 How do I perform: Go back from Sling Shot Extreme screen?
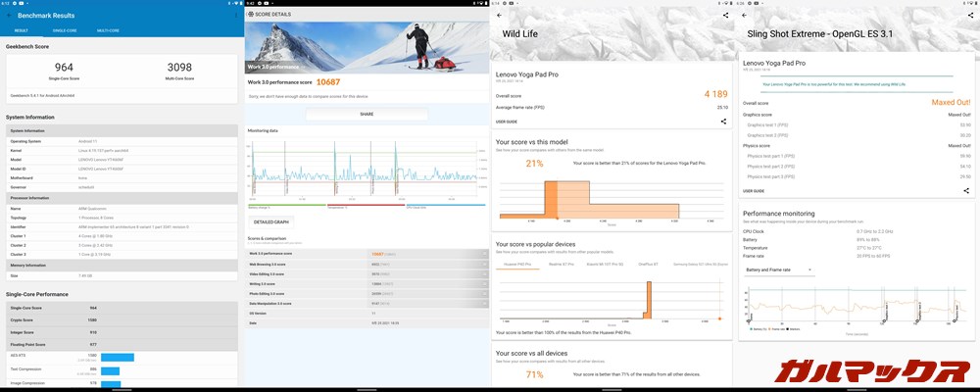coord(745,16)
